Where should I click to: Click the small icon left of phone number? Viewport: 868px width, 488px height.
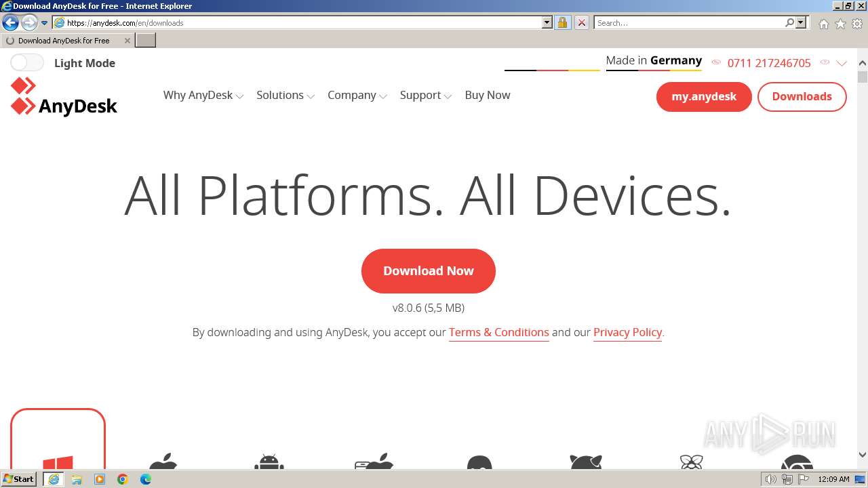point(716,62)
